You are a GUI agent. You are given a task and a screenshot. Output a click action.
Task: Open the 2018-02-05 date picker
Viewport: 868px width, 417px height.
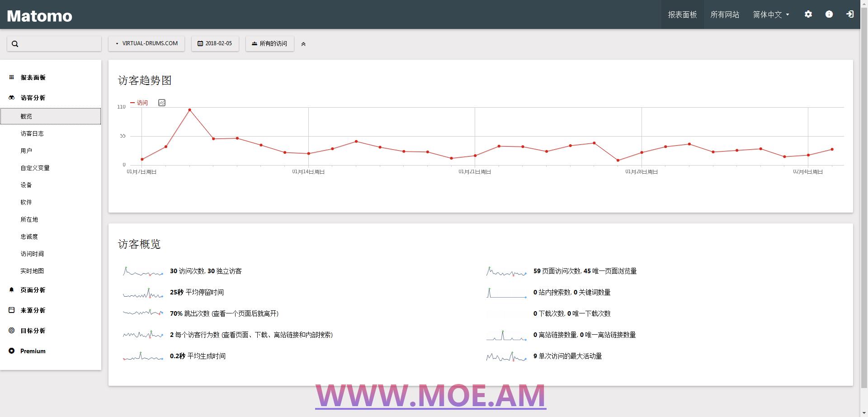click(215, 43)
